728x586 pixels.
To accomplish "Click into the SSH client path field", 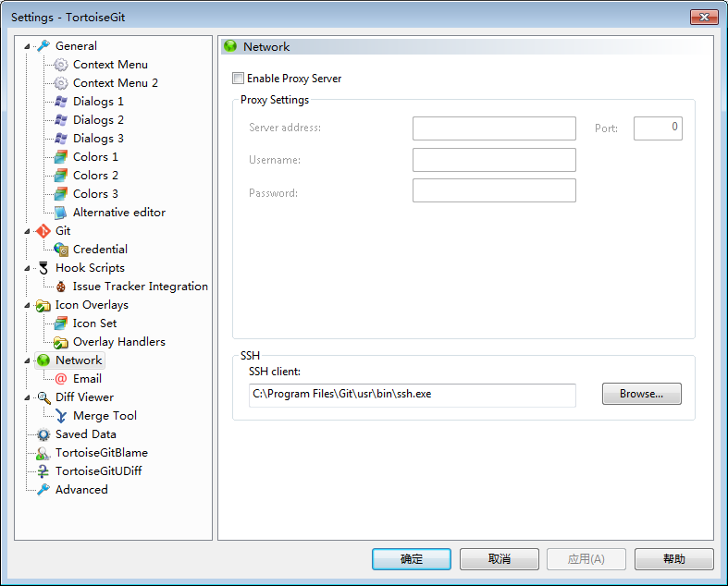I will click(x=413, y=395).
